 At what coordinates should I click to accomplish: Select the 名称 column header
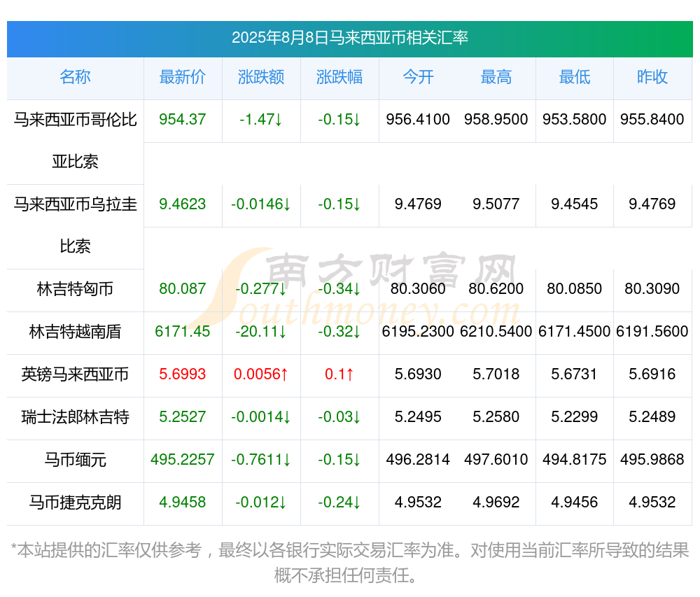[x=75, y=77]
